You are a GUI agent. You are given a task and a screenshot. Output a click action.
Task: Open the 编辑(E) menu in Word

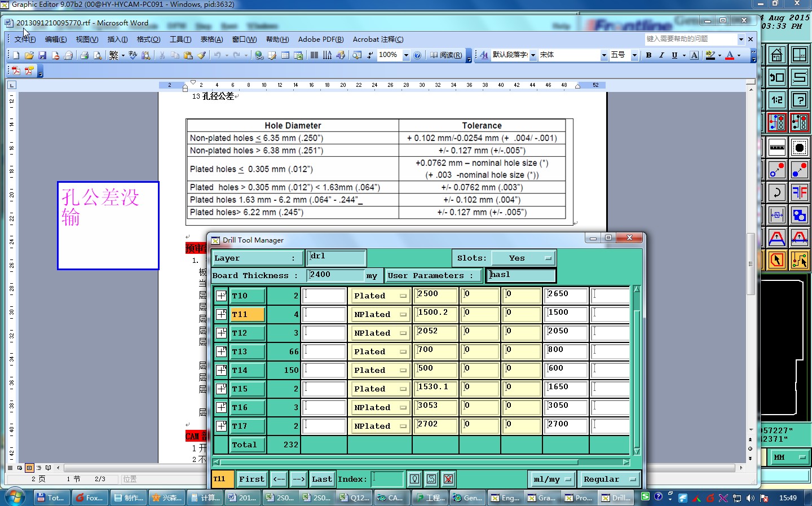pyautogui.click(x=56, y=39)
